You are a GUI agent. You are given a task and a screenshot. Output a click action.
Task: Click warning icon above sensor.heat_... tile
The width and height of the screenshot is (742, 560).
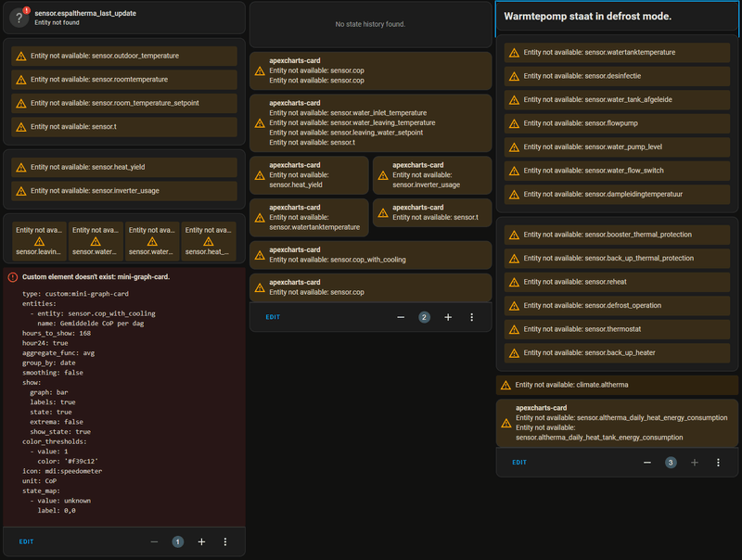[x=209, y=242]
